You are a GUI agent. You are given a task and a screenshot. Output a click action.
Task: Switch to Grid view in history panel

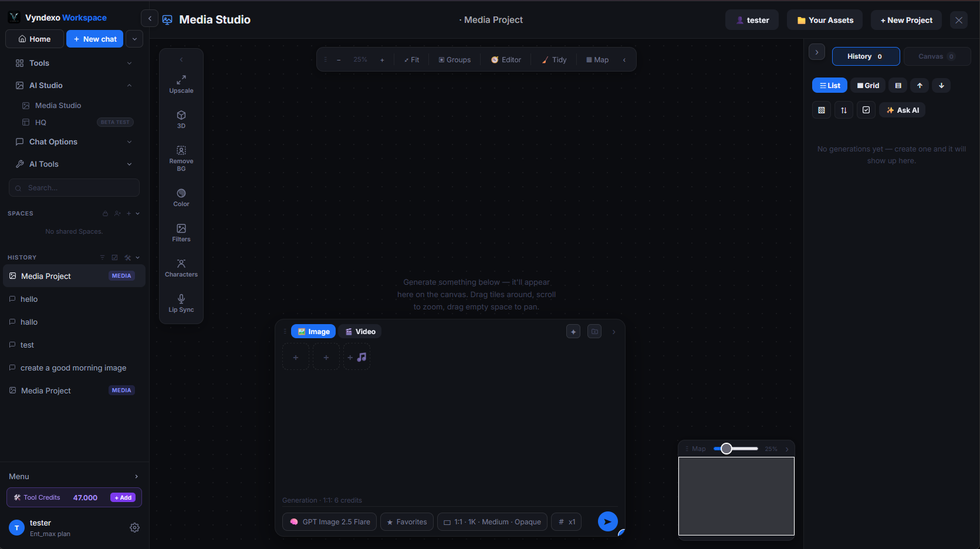868,86
